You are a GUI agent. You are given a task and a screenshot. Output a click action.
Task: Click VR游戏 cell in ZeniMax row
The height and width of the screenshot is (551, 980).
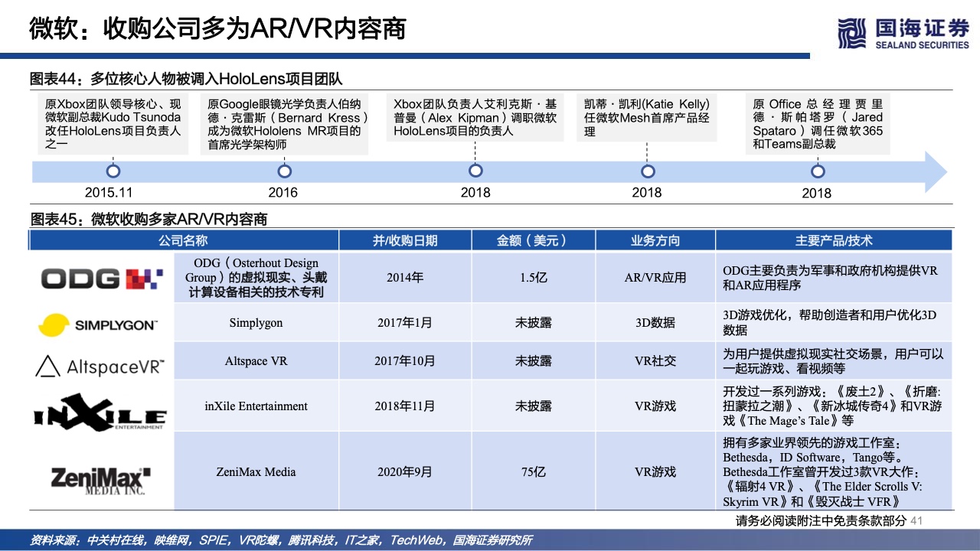point(655,472)
